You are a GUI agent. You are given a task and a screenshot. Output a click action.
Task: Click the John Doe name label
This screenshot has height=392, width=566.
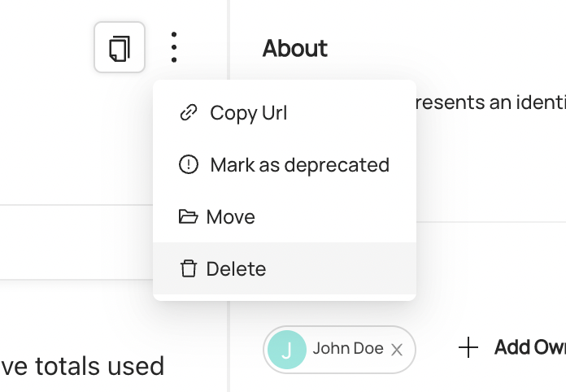(x=348, y=349)
